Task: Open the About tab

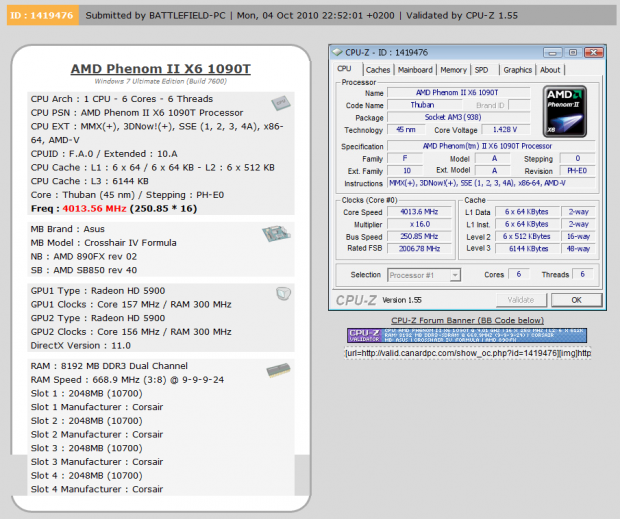Action: (x=551, y=70)
